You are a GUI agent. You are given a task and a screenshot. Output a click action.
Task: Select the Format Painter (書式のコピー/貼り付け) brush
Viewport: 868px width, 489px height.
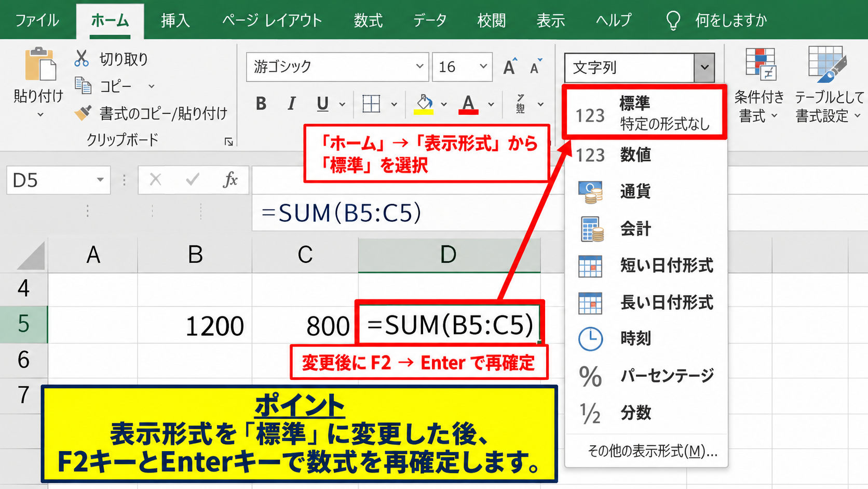point(83,112)
